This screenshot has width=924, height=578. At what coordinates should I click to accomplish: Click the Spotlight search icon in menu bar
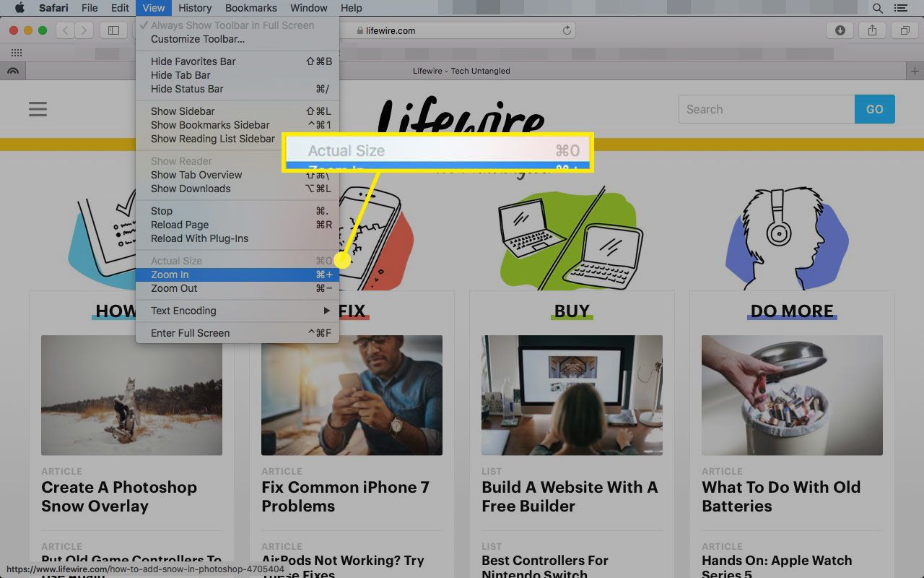[x=878, y=8]
